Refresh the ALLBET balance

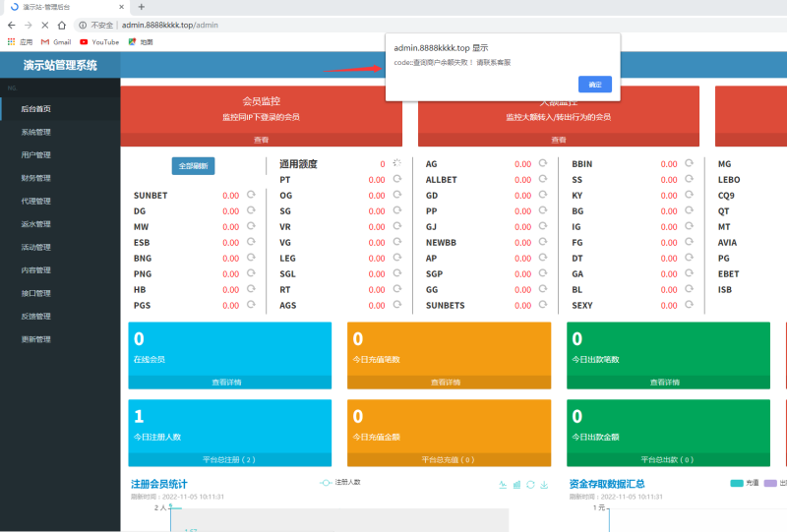click(x=543, y=179)
